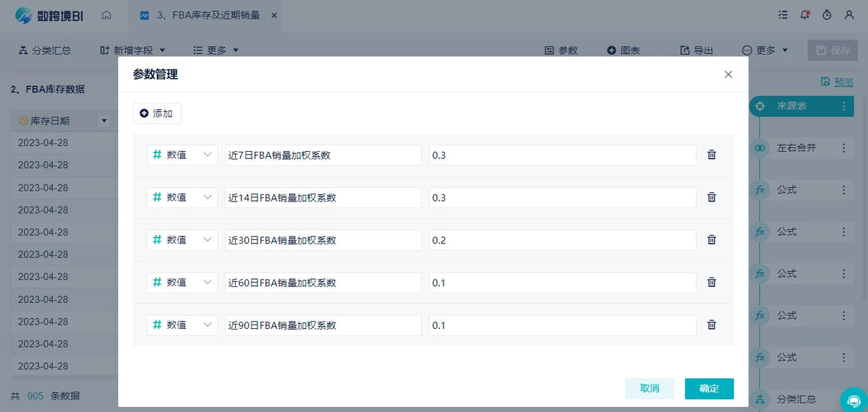Edit value field of 近14日FBA销量加权系数
Screen dimensions: 868x412
[x=563, y=197]
